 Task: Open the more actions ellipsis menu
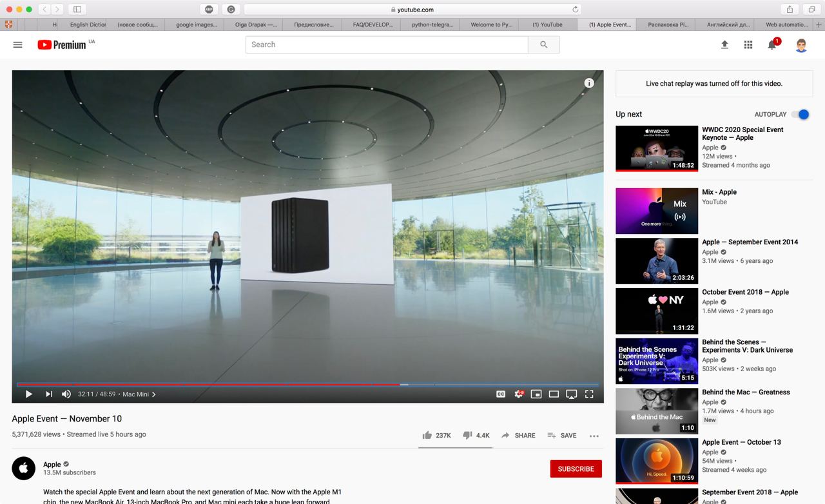pyautogui.click(x=594, y=436)
